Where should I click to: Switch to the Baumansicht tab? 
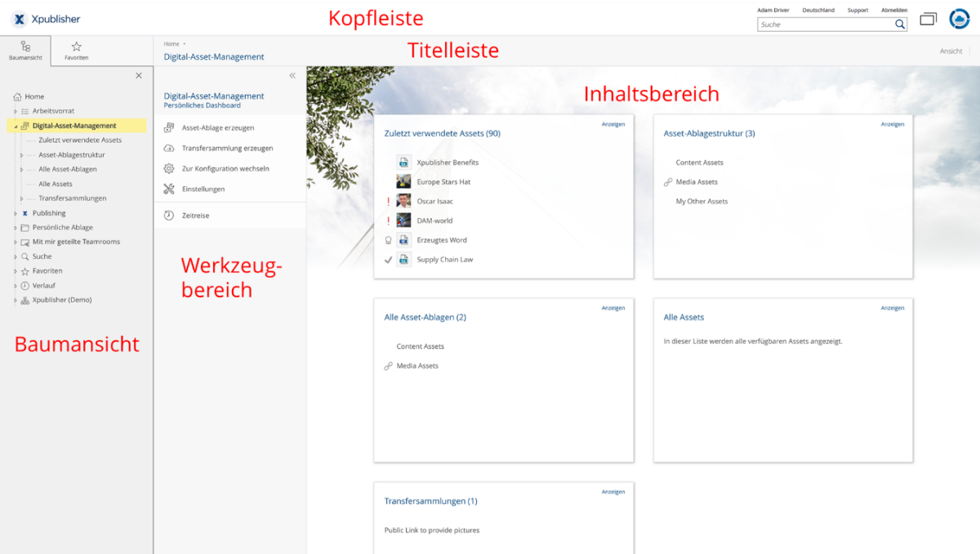coord(25,51)
